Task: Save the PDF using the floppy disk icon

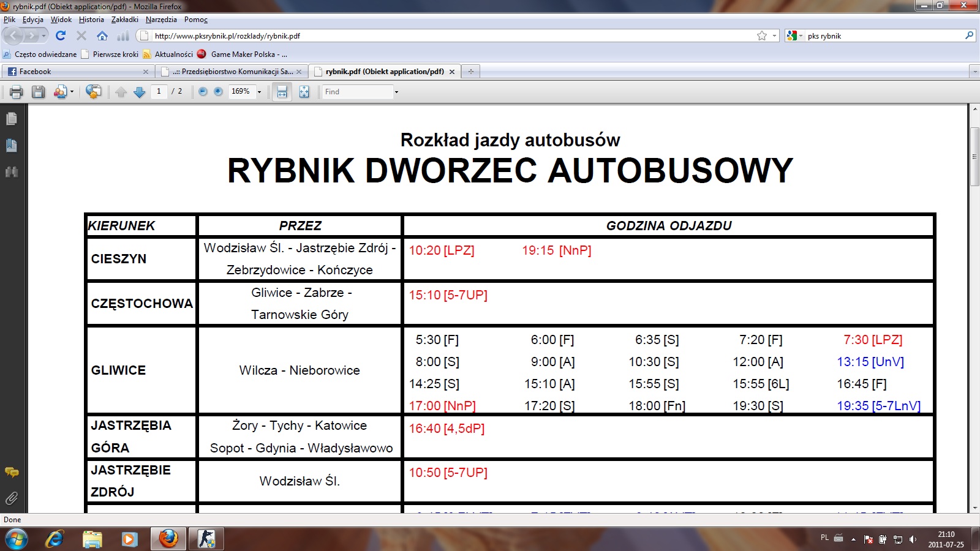Action: point(38,92)
